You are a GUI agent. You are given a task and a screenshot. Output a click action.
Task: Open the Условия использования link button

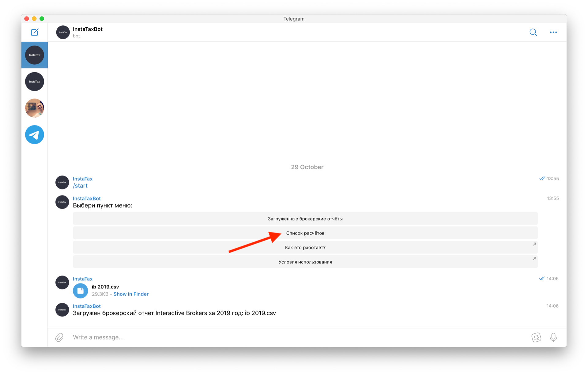click(305, 262)
